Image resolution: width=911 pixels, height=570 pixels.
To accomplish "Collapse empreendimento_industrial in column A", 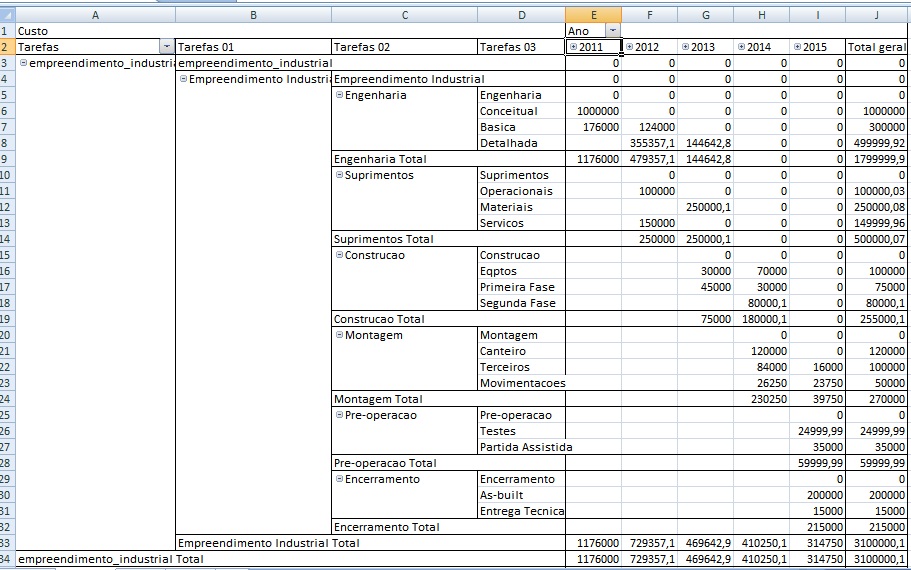I will click(23, 63).
